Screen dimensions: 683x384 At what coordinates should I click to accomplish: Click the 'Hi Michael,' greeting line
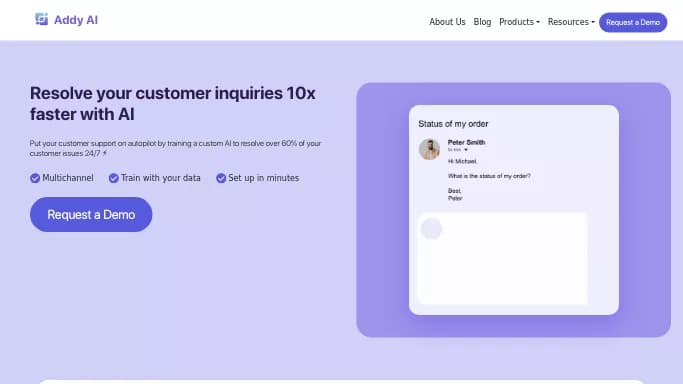tap(463, 161)
